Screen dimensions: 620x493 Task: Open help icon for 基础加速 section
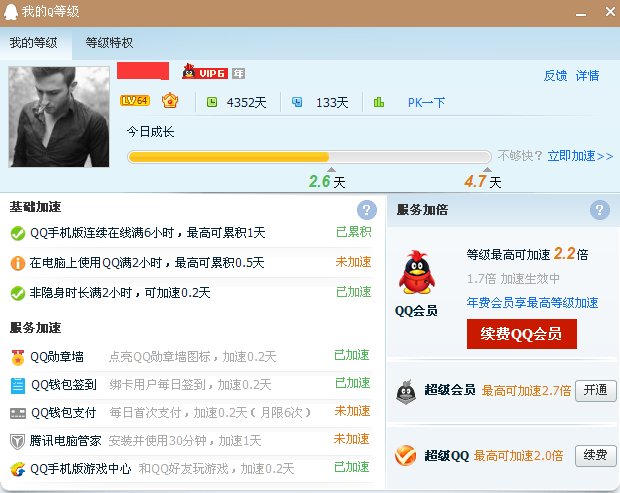click(x=367, y=210)
